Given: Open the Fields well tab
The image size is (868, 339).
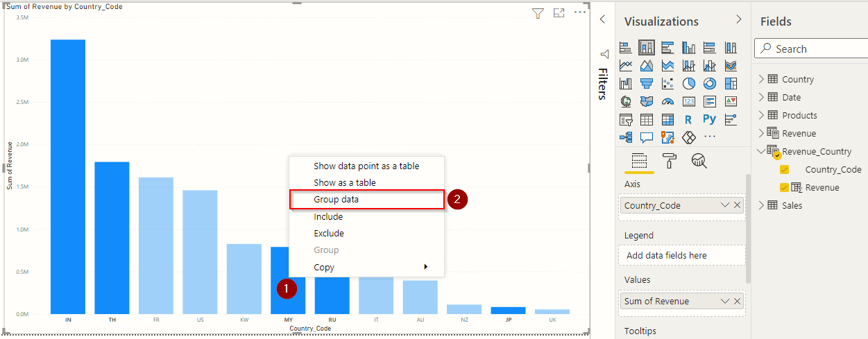Looking at the screenshot, I should coord(639,162).
